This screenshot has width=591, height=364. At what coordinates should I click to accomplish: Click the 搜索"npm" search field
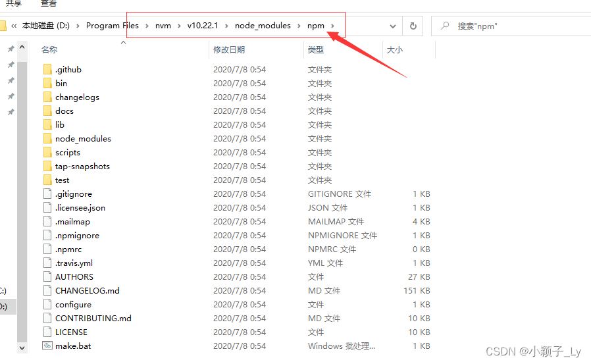(x=511, y=26)
